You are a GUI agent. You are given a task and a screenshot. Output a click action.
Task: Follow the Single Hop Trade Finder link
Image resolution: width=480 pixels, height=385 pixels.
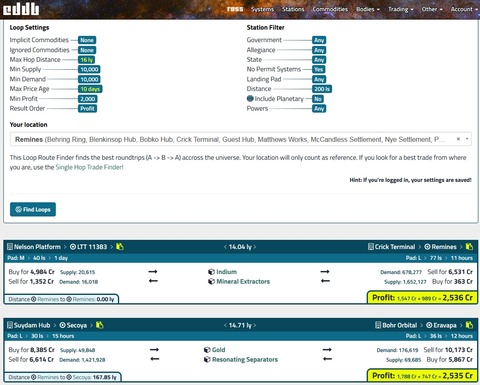89,167
